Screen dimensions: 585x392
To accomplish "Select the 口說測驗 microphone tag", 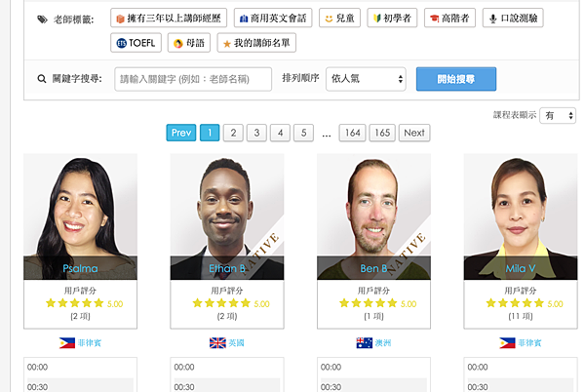I will point(513,18).
